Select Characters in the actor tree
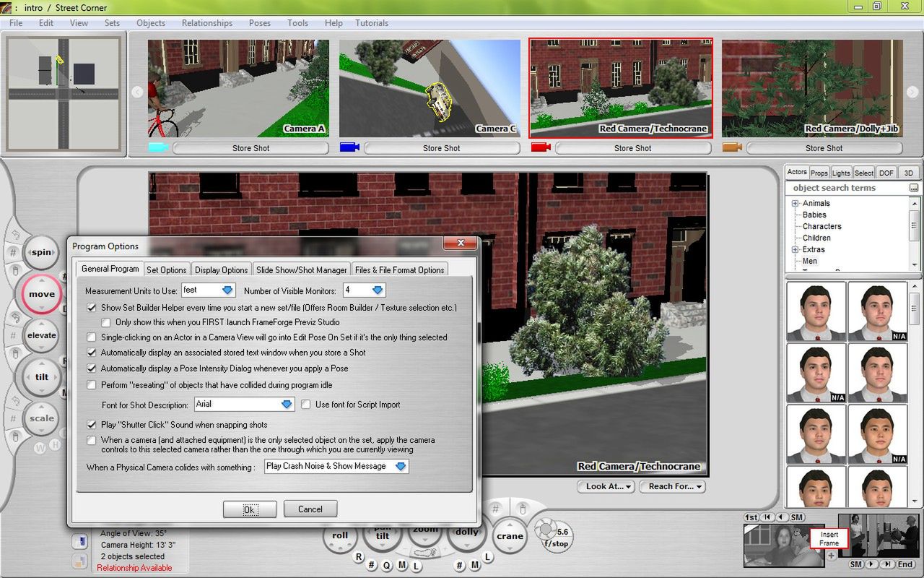924x578 pixels. pos(821,226)
